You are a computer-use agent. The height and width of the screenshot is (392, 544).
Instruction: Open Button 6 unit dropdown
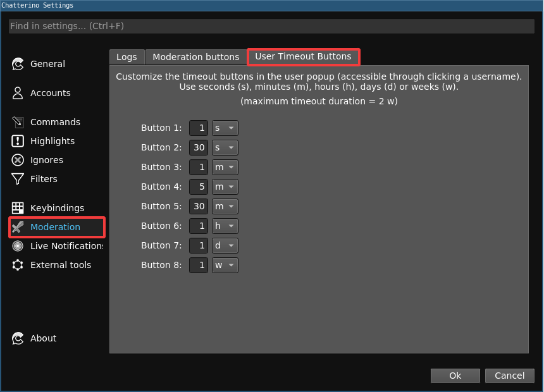click(225, 226)
